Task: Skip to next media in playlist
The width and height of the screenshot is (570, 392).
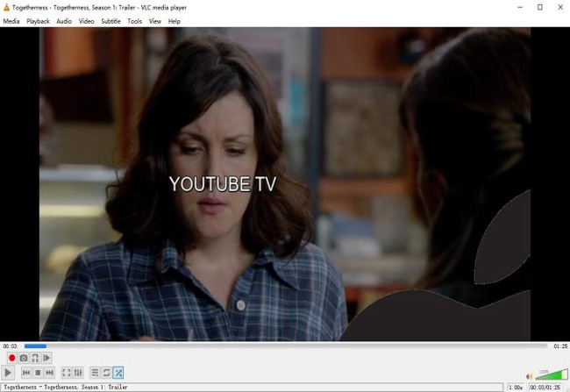Action: [x=49, y=373]
